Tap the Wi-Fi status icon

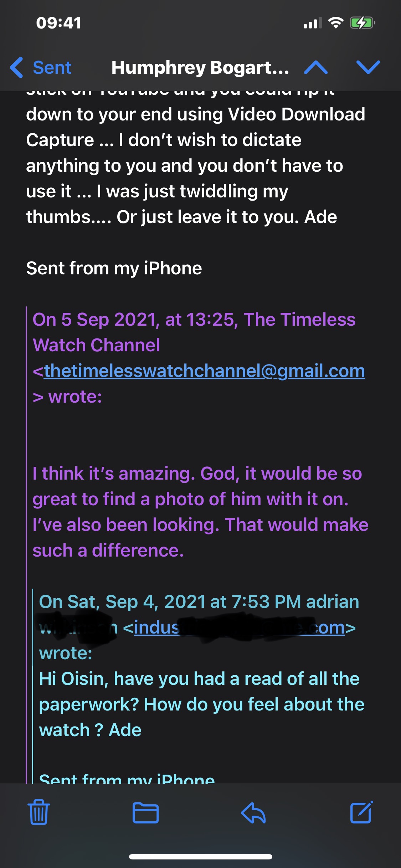pos(335,23)
